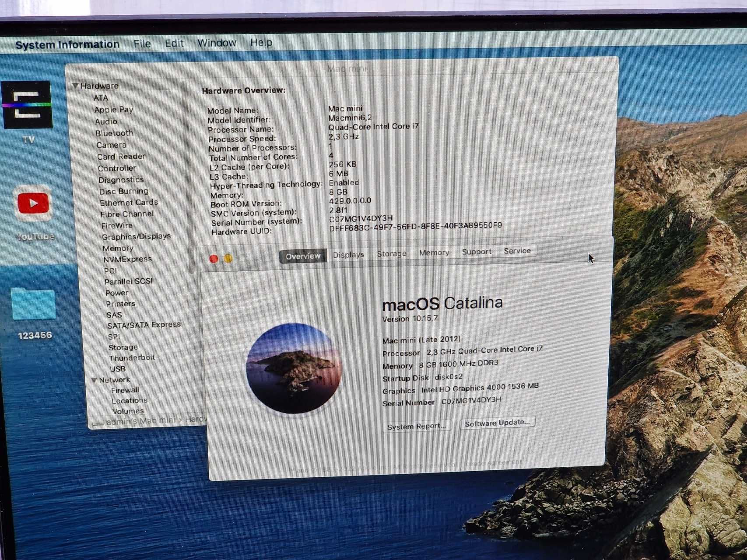The width and height of the screenshot is (747, 560).
Task: Select Controller in the sidebar
Action: (117, 168)
